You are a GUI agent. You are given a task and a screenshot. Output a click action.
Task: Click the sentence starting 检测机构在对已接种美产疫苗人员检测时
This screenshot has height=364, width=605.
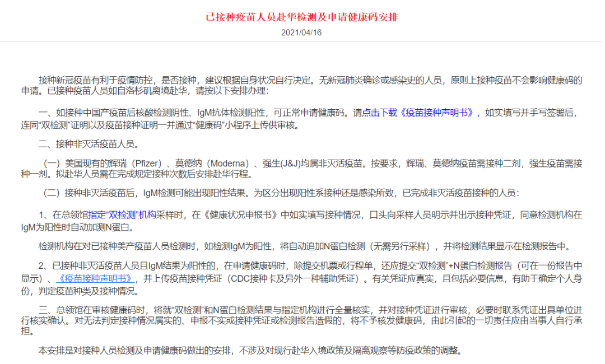click(304, 247)
